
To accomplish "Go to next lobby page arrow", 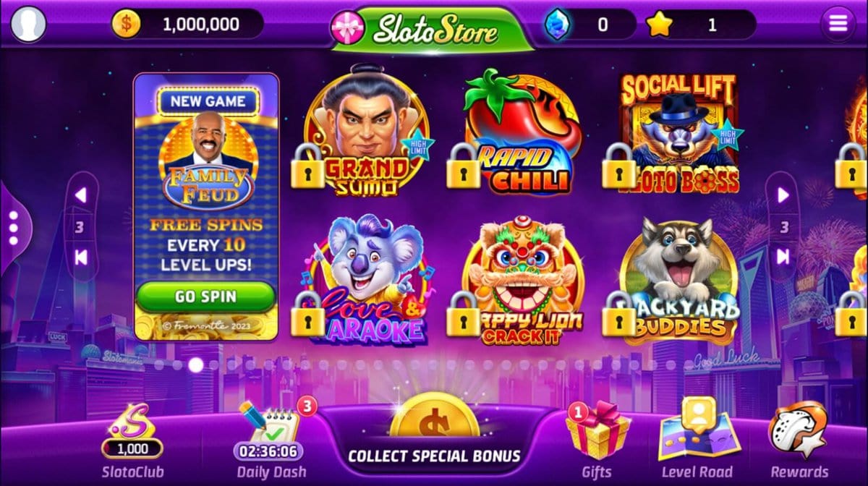I will click(x=782, y=195).
